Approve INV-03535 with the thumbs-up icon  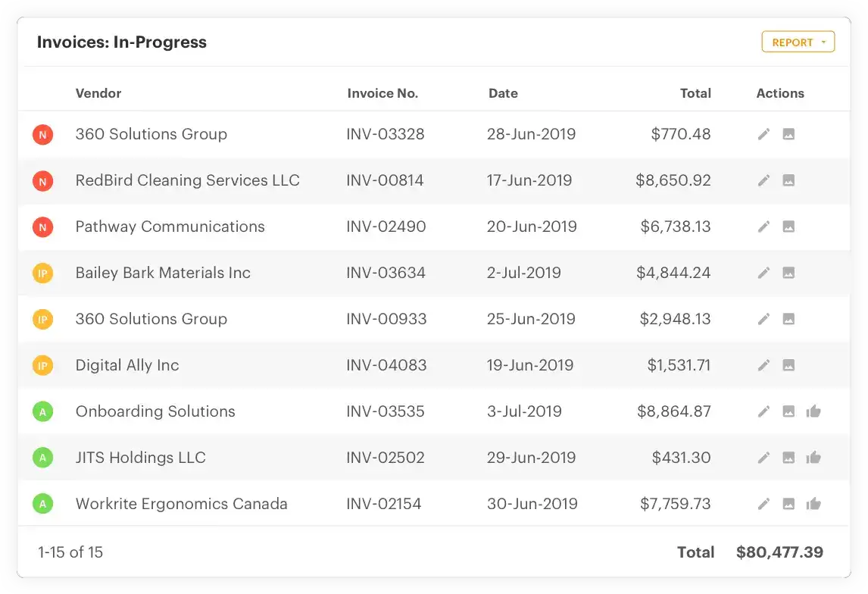pyautogui.click(x=814, y=411)
